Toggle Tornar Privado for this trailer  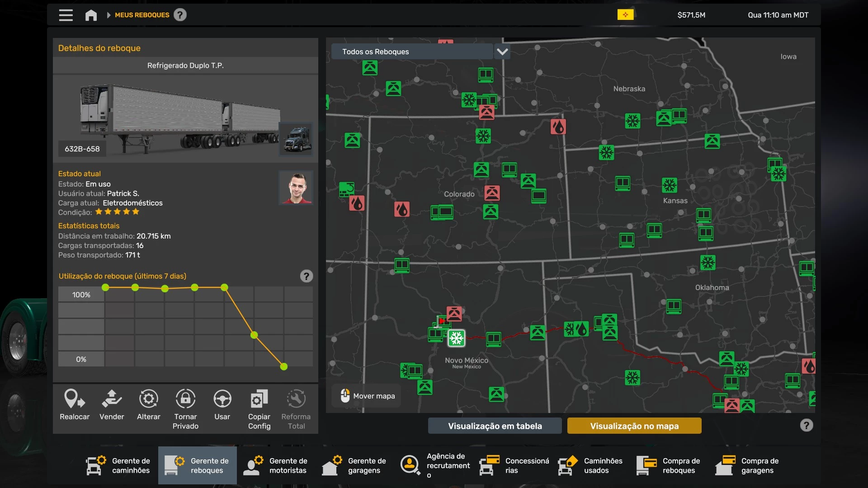(185, 399)
